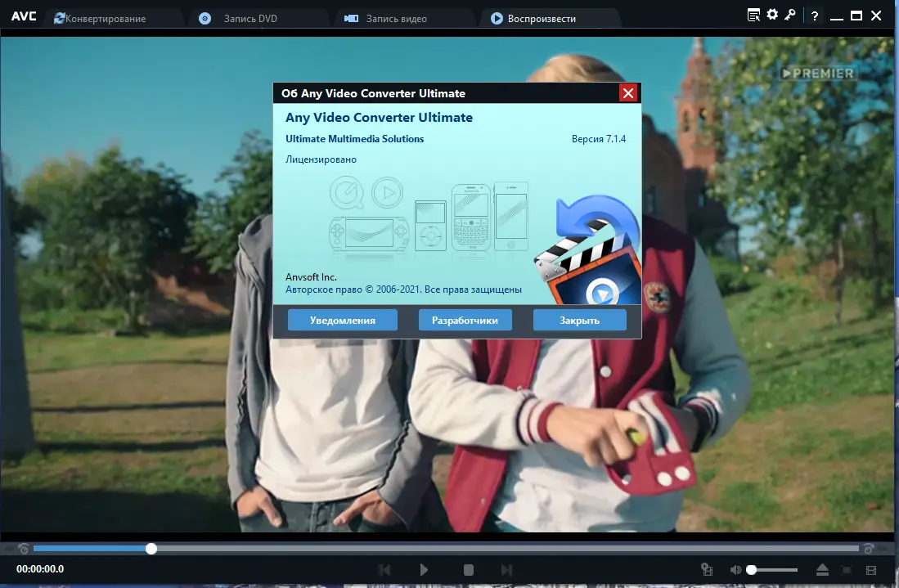This screenshot has height=588, width=899.
Task: Click the Уведомления button
Action: [x=342, y=320]
